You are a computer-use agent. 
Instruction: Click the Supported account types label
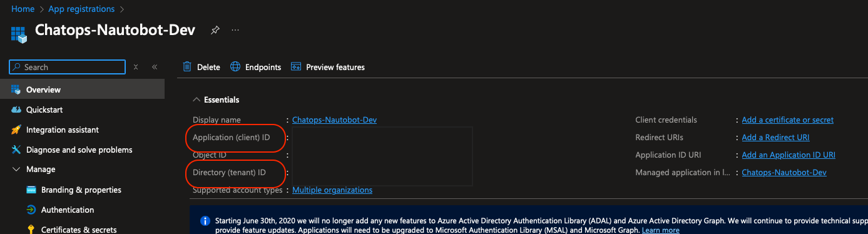pyautogui.click(x=238, y=190)
